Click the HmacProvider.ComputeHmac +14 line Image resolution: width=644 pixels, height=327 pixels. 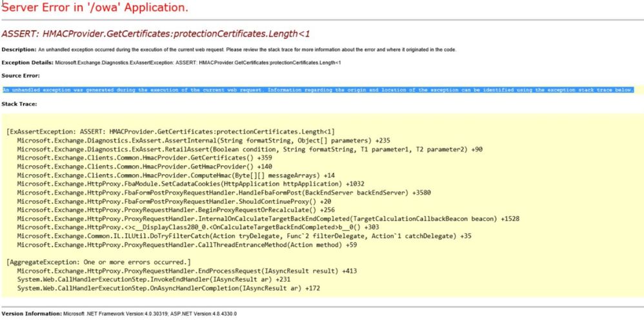point(176,175)
